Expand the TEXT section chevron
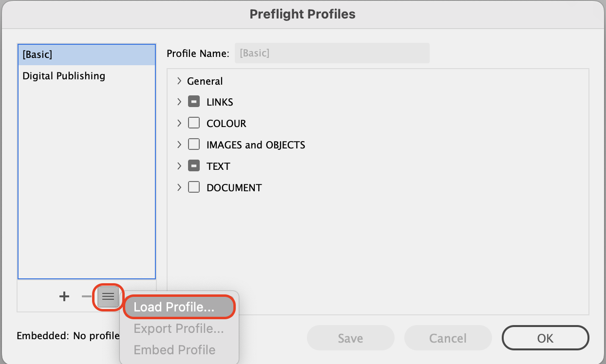Image resolution: width=606 pixels, height=364 pixels. pos(179,166)
